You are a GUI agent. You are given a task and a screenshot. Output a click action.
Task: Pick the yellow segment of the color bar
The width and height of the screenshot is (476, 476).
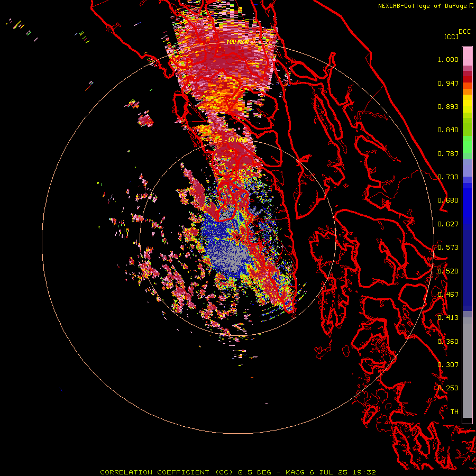pos(467,104)
